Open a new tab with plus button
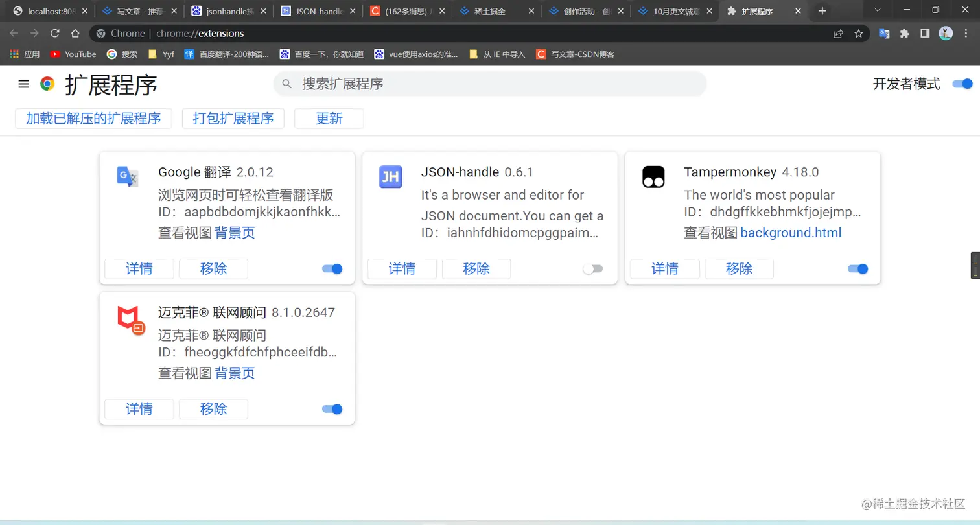This screenshot has width=980, height=525. click(822, 11)
